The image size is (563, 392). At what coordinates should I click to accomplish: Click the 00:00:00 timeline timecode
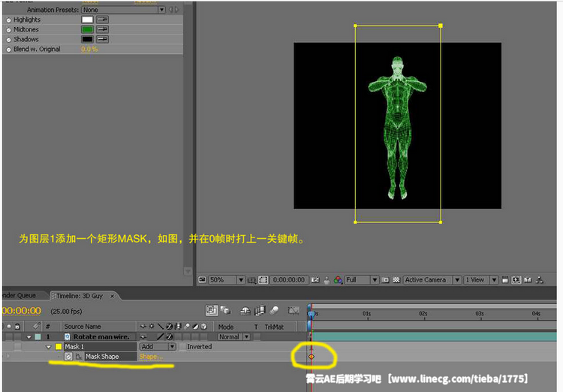coord(22,311)
